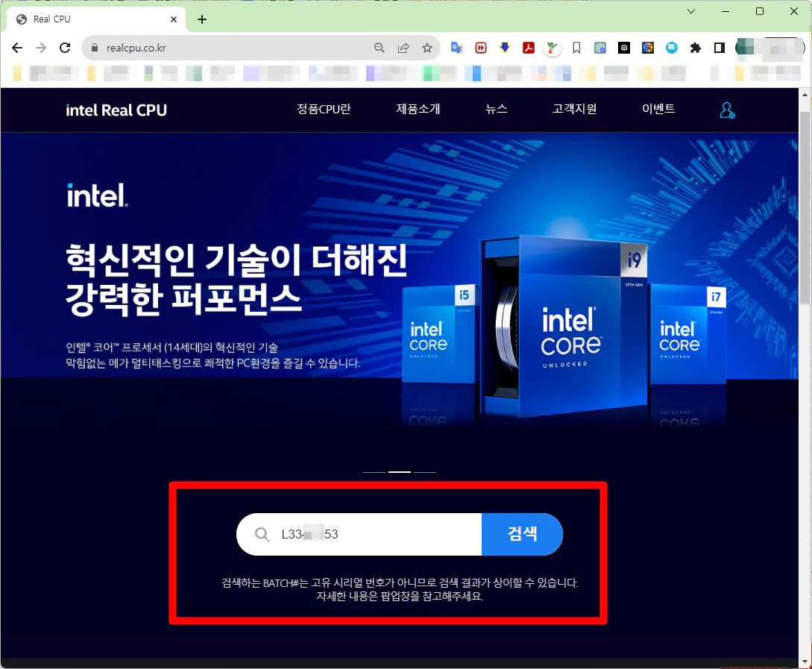Open the colorful brain extension icon
Screen dimensions: 812x669
648,48
